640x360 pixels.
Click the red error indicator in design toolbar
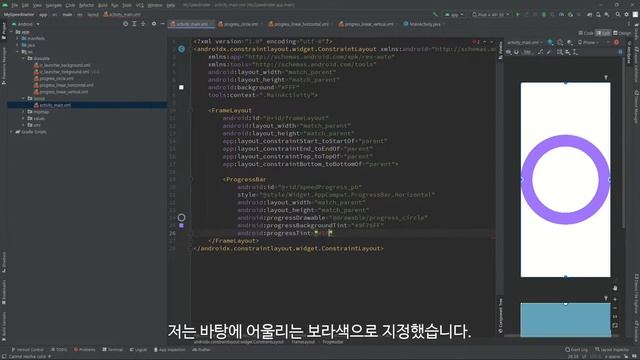(616, 42)
